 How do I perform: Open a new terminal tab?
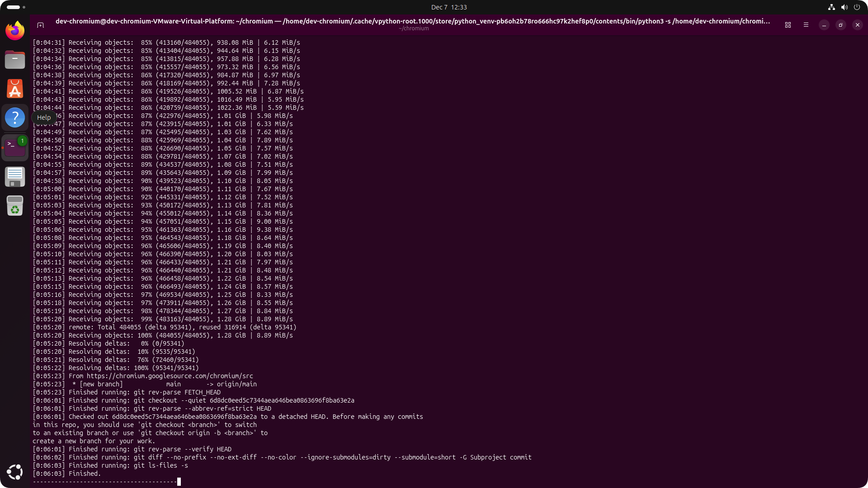pos(40,25)
